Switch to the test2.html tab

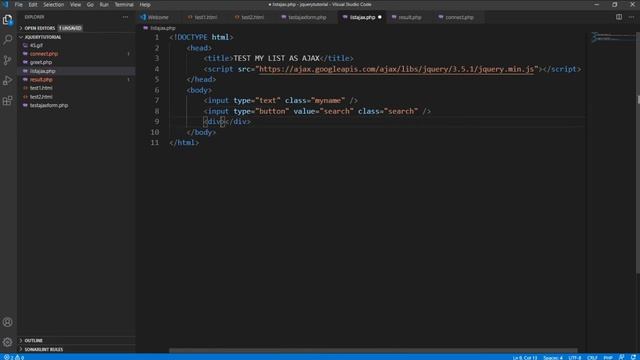click(252, 17)
